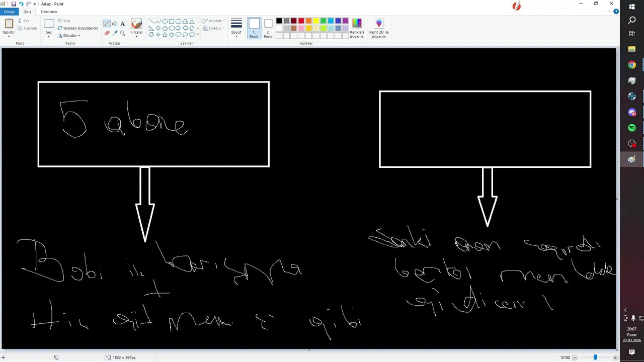The image size is (644, 362).
Task: Pick the purple color swatch
Action: [345, 21]
